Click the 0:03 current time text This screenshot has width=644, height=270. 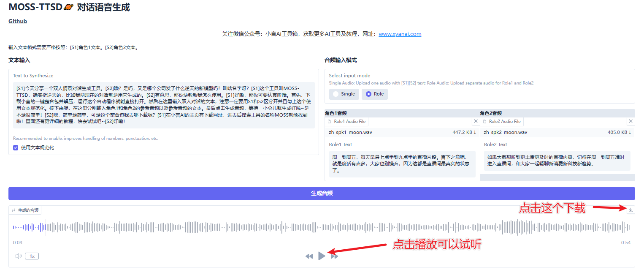[x=18, y=243]
